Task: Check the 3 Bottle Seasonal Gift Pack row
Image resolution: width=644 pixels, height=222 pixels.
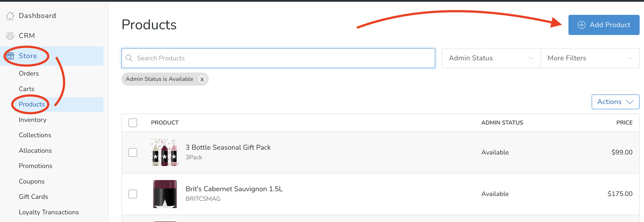Action: pos(133,152)
